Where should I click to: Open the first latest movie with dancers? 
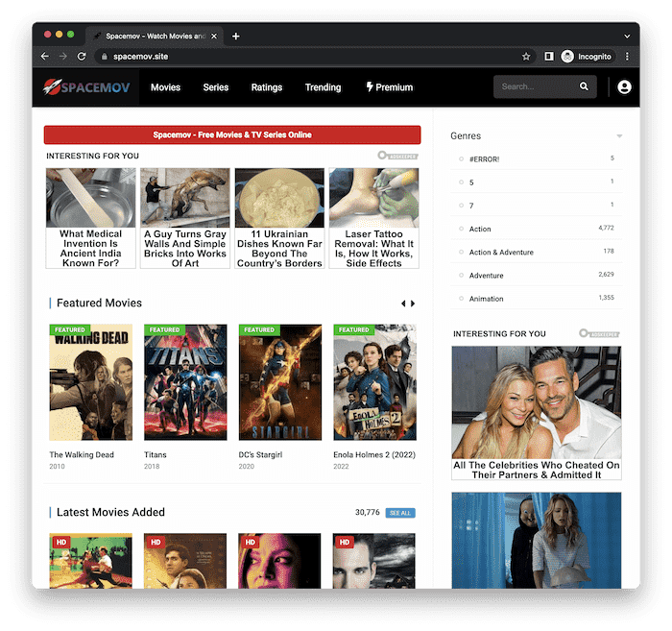(x=91, y=561)
